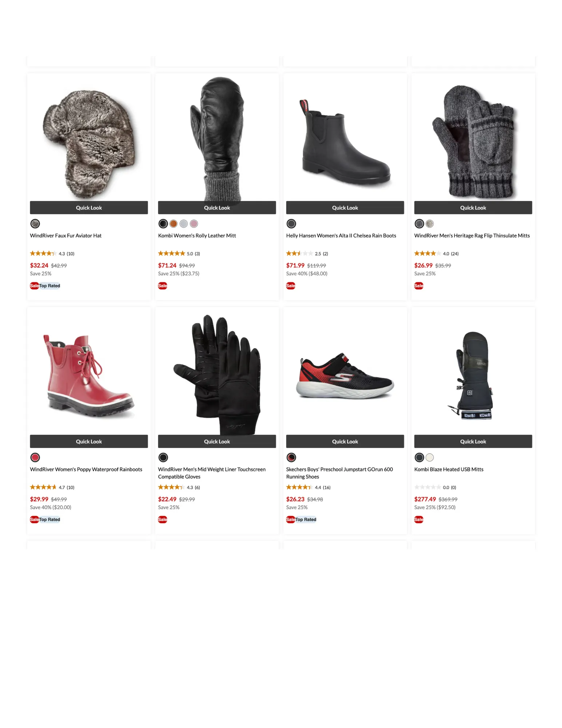Open Quick Look for Faux Fur Aviator Hat
Screen dimensions: 562x728
point(89,207)
